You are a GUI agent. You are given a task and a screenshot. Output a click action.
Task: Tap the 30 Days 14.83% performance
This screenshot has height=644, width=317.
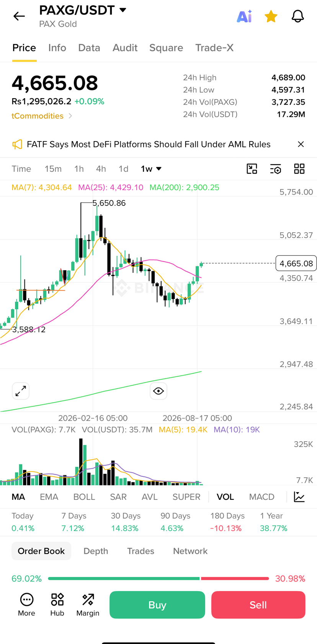pos(125,522)
